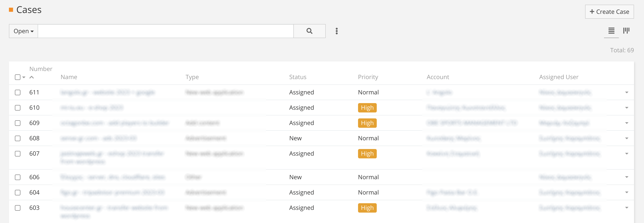Image resolution: width=644 pixels, height=223 pixels.
Task: Open row actions dropdown for case 603
Action: coord(627,208)
